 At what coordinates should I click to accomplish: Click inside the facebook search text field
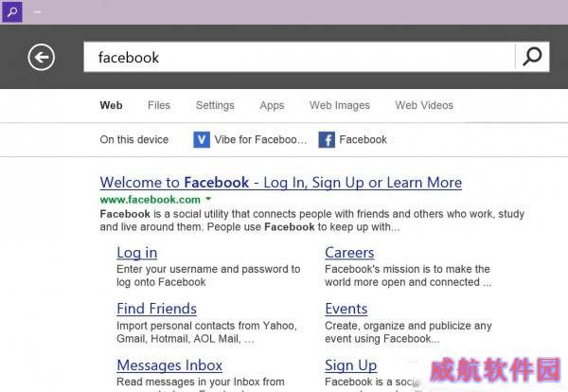pyautogui.click(x=299, y=57)
